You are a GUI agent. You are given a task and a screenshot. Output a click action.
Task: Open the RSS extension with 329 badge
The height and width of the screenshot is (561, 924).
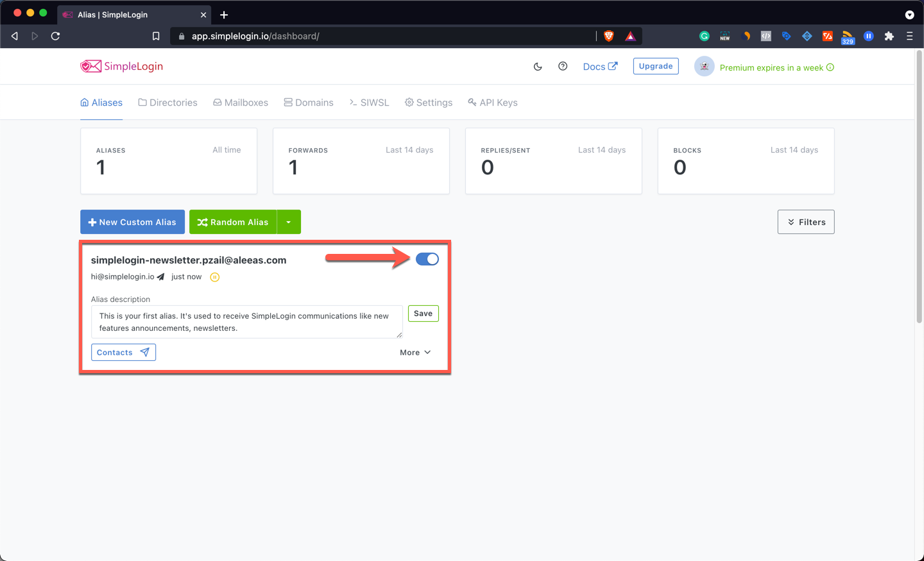pos(848,37)
